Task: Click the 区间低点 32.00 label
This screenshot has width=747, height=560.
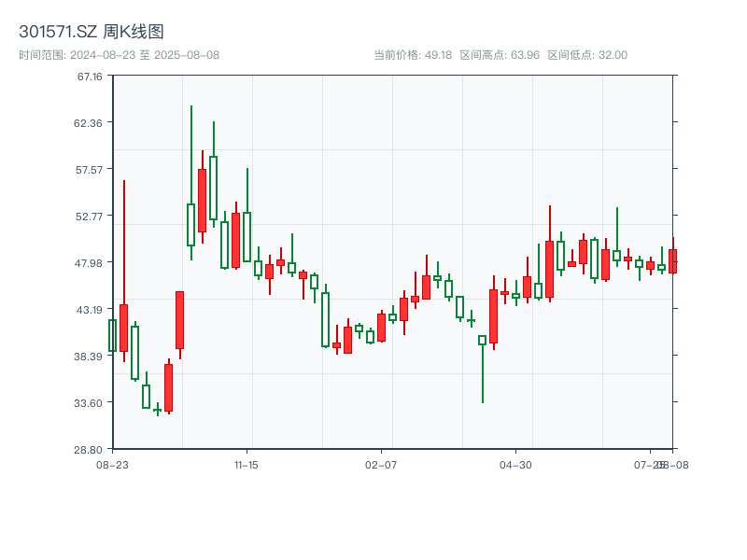Action: tap(587, 55)
